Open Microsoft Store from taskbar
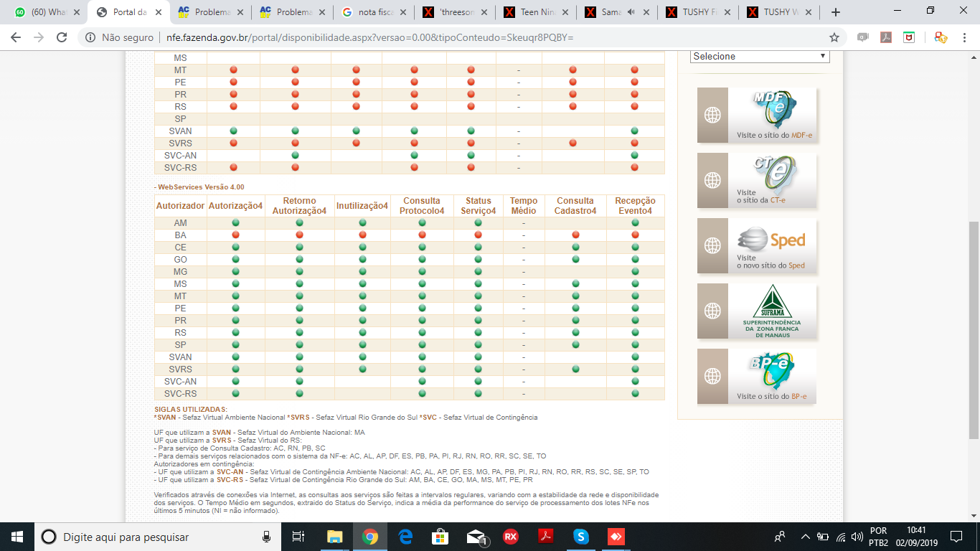The width and height of the screenshot is (980, 551). tap(440, 537)
